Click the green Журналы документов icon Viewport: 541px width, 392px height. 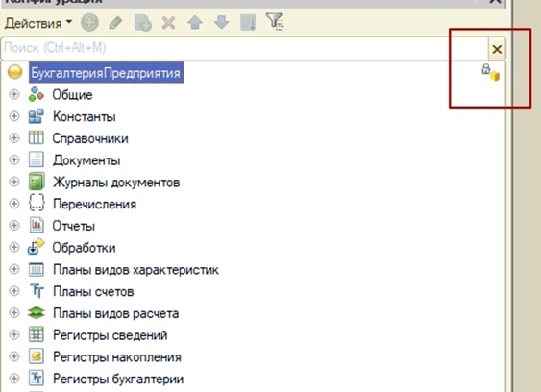pos(37,182)
